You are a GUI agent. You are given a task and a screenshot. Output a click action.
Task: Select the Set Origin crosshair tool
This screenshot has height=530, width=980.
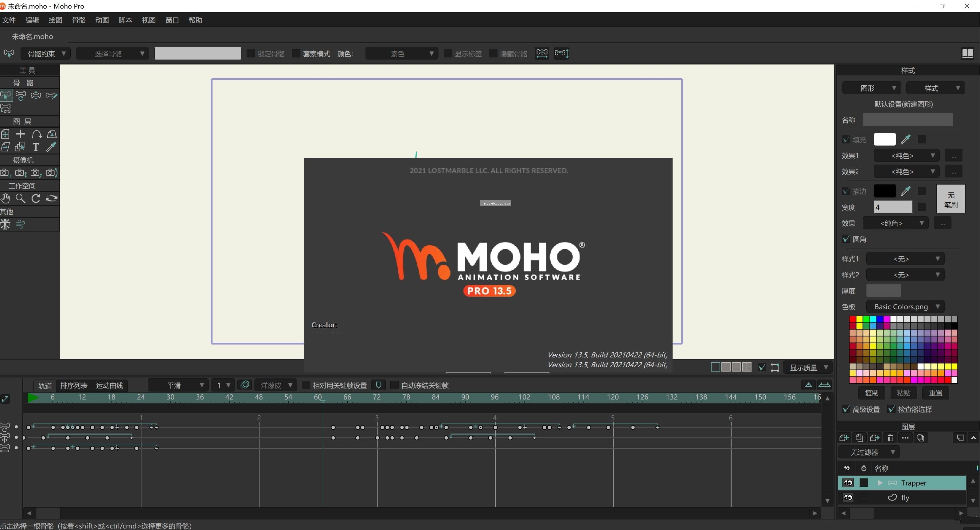21,134
